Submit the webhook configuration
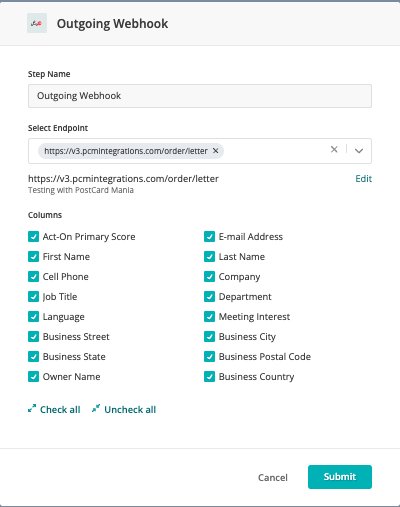The height and width of the screenshot is (507, 400). (x=340, y=477)
